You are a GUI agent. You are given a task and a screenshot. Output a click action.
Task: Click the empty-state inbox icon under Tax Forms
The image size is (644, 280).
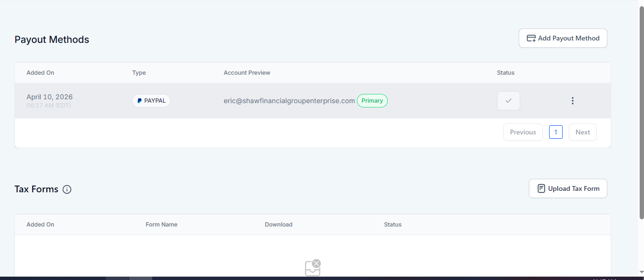pos(312,268)
